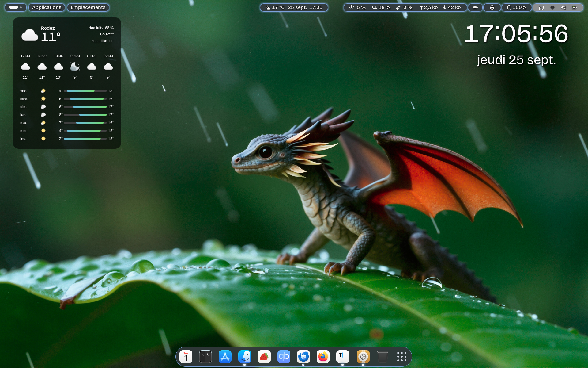Screen dimensions: 588x368
Task: Click the mouse battery 100% indicator
Action: click(517, 7)
